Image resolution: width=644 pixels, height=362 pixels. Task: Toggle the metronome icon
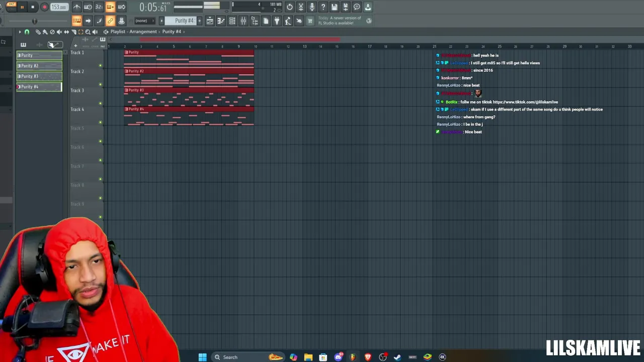click(x=76, y=7)
